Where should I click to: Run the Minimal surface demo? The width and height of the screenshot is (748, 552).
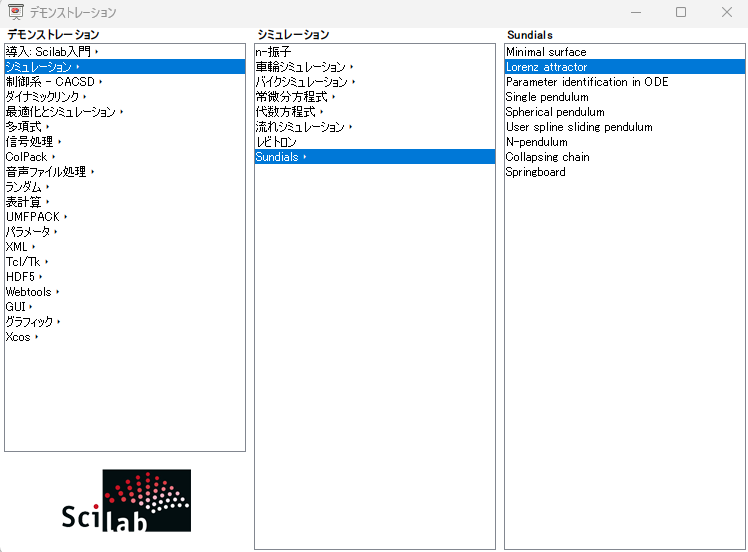point(625,52)
